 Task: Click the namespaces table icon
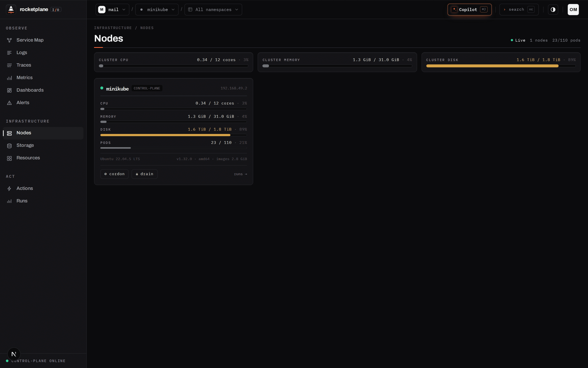click(x=190, y=10)
